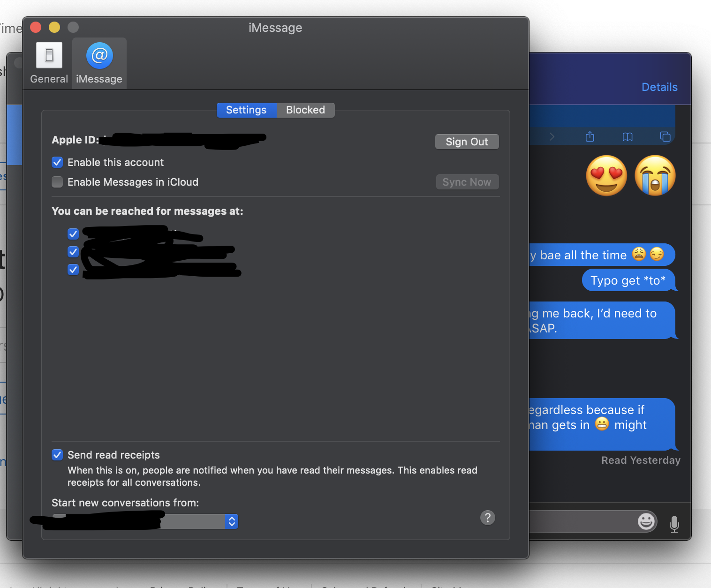The image size is (711, 588).
Task: Click the "Apple ID:" label
Action: [76, 140]
